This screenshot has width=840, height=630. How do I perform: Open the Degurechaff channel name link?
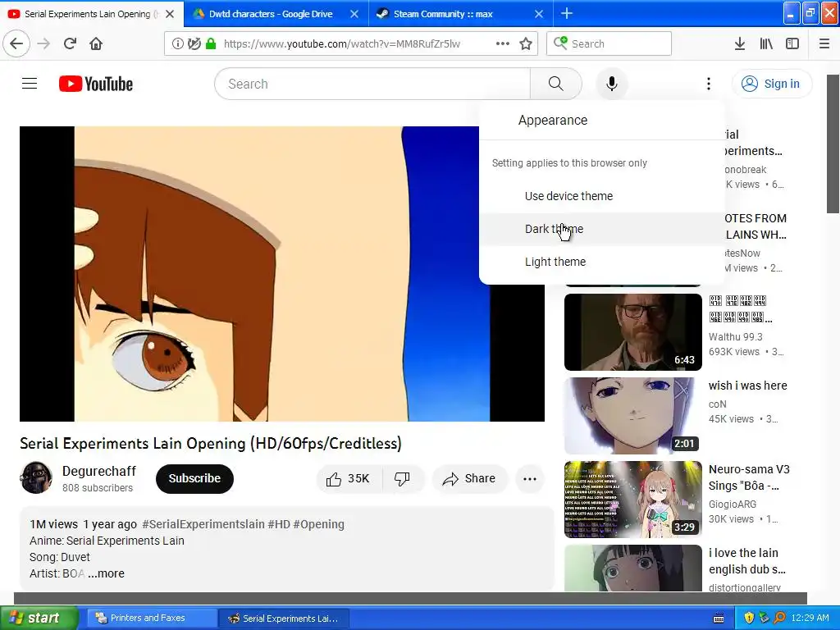click(99, 471)
